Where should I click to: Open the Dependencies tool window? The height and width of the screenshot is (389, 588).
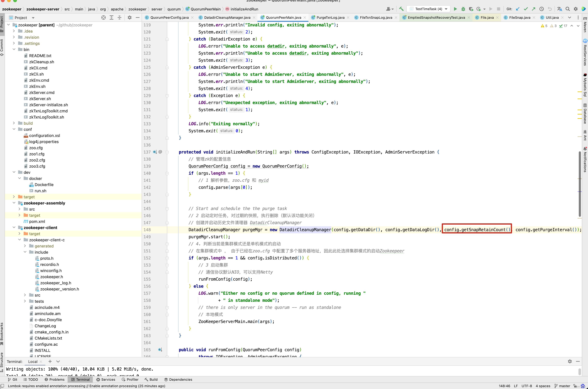pos(178,380)
